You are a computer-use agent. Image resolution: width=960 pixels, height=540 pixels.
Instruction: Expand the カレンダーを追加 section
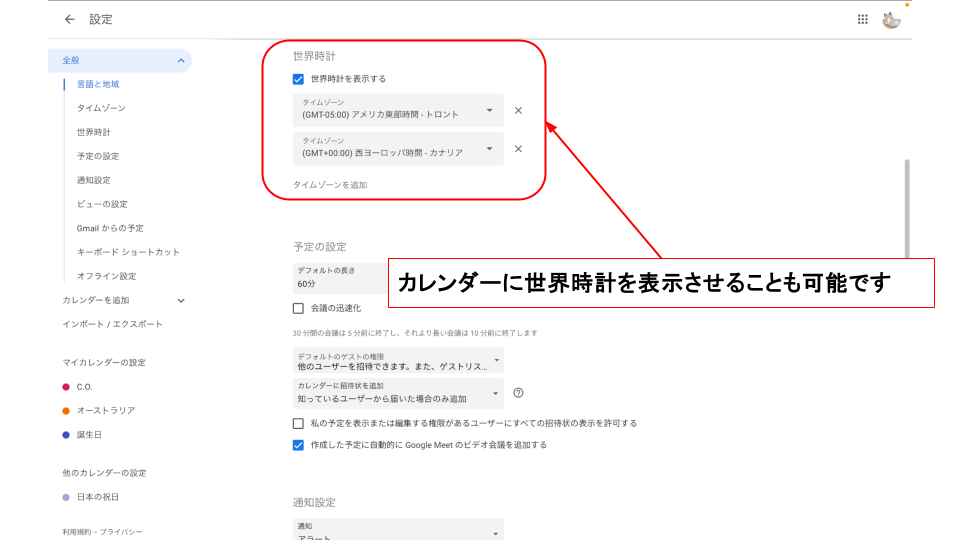[x=181, y=300]
